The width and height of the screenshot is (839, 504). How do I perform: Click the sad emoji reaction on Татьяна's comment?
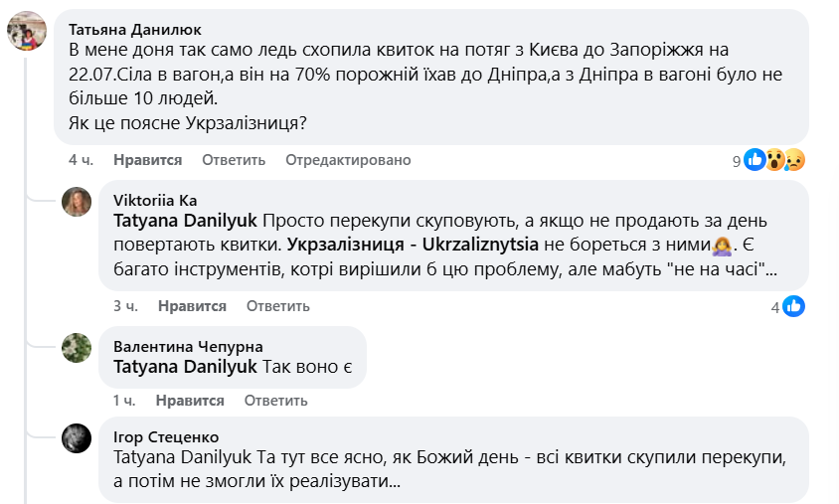pyautogui.click(x=793, y=160)
